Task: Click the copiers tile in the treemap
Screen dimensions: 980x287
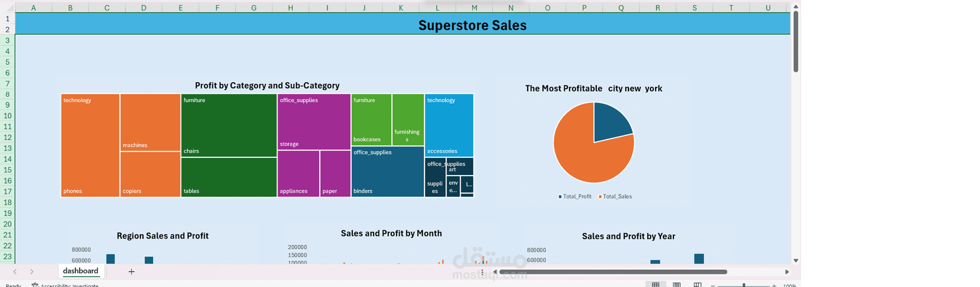Action: [150, 174]
